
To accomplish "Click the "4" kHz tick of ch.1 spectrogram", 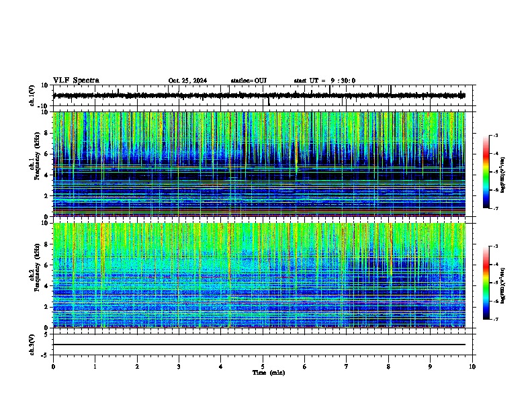I will click(46, 175).
